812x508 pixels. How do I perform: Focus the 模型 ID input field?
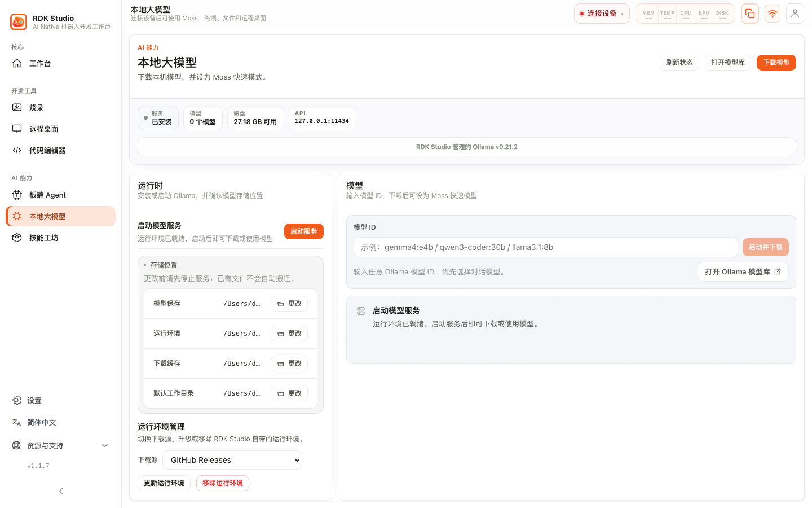546,247
